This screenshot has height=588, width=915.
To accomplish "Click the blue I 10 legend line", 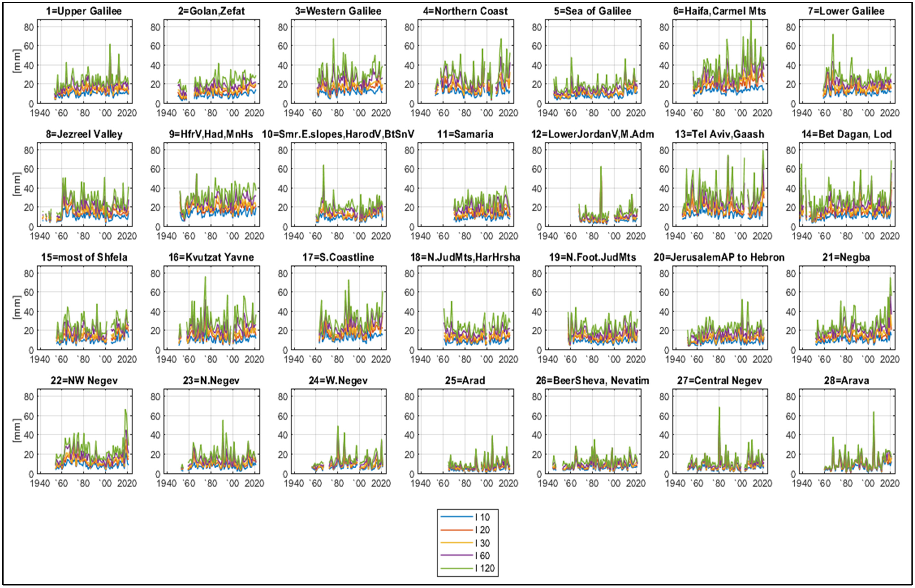I will (x=456, y=517).
